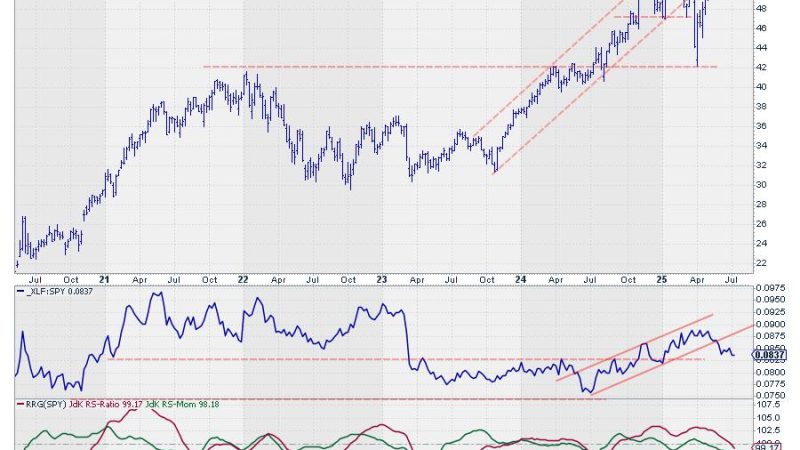Click the RRG(SPY) legend line marker
The image size is (800, 450).
(19, 403)
